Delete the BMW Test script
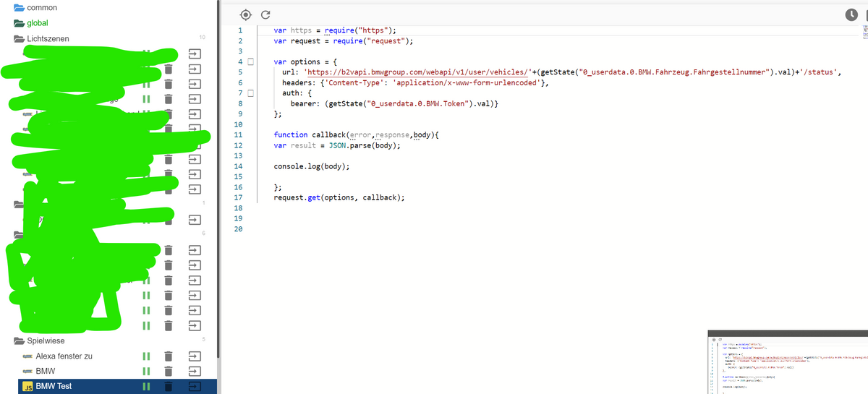Screen dimensions: 868x394 (x=168, y=386)
